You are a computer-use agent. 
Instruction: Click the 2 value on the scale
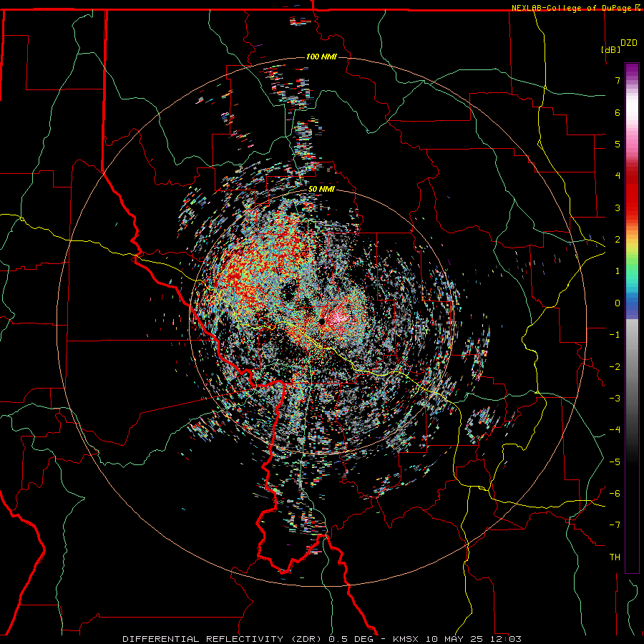(x=618, y=240)
